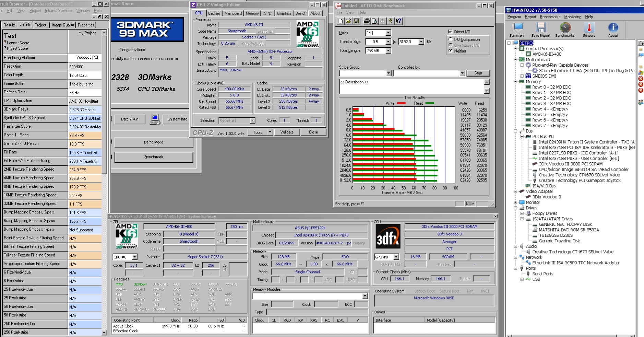The height and width of the screenshot is (337, 644).
Task: Select the Serial Ports tree item
Action: (542, 274)
